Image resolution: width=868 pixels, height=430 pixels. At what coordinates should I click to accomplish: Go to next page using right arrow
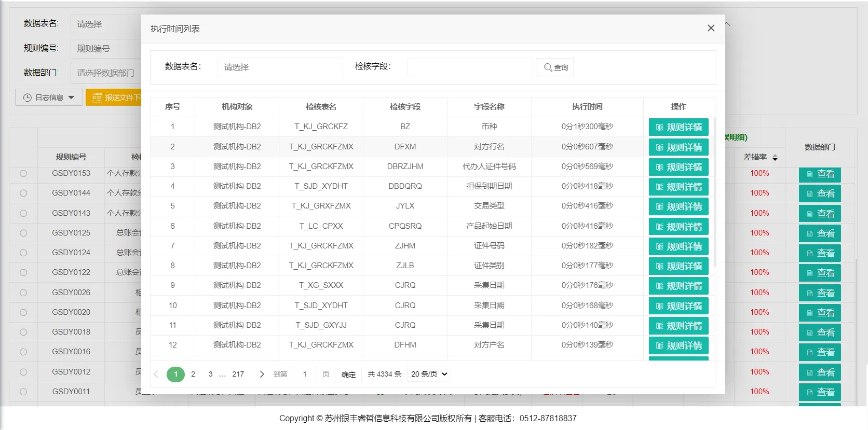coord(262,374)
